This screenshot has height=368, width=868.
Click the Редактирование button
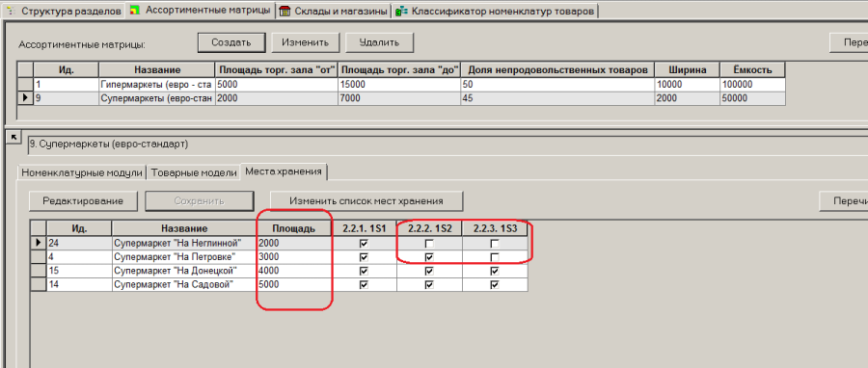83,201
